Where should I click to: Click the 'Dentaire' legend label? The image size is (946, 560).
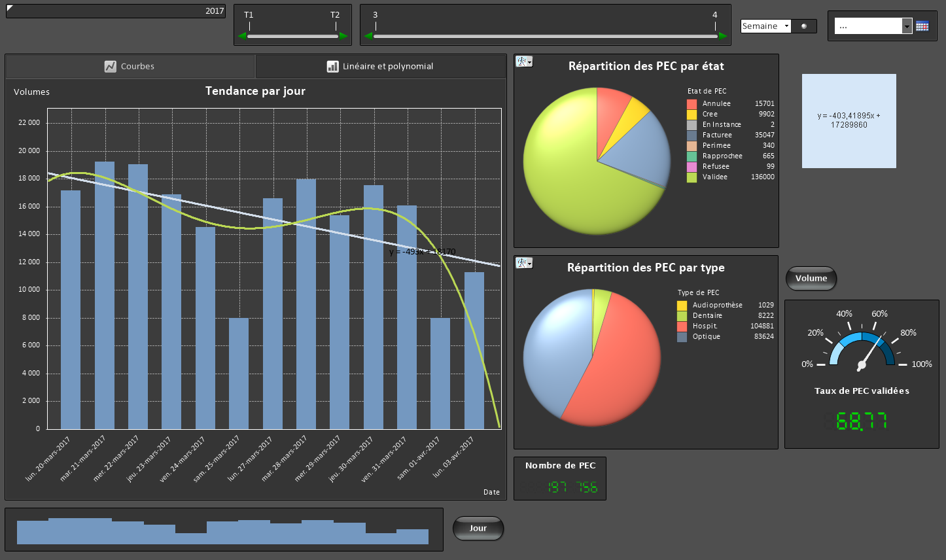click(708, 316)
